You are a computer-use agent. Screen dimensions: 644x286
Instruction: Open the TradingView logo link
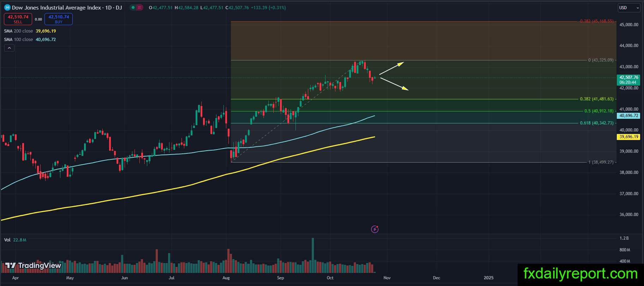click(34, 265)
